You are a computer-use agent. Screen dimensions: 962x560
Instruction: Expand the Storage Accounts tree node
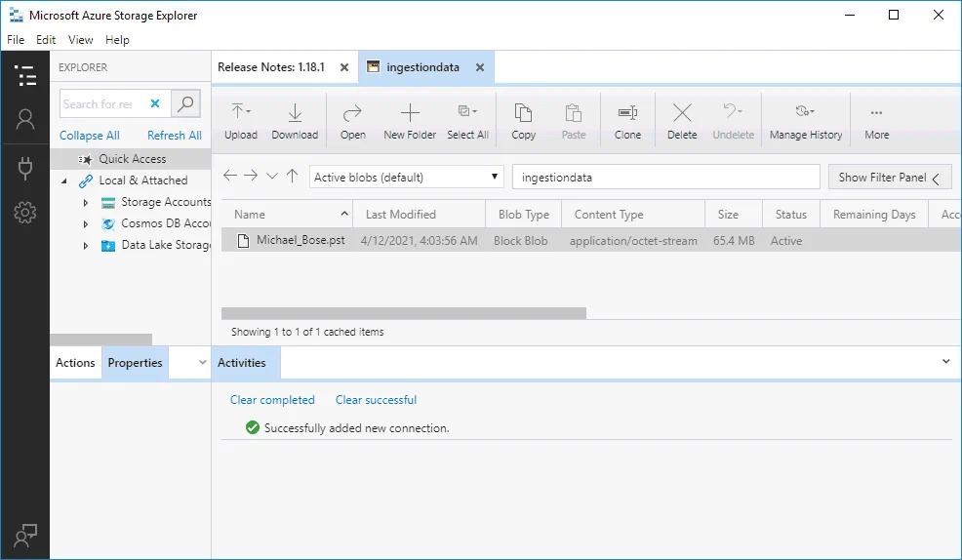pyautogui.click(x=86, y=203)
